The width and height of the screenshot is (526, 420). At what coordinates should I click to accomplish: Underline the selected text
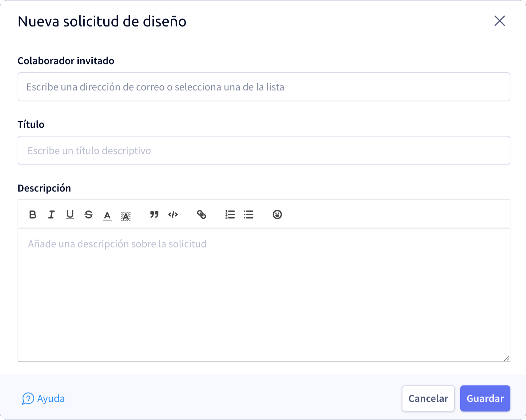70,215
